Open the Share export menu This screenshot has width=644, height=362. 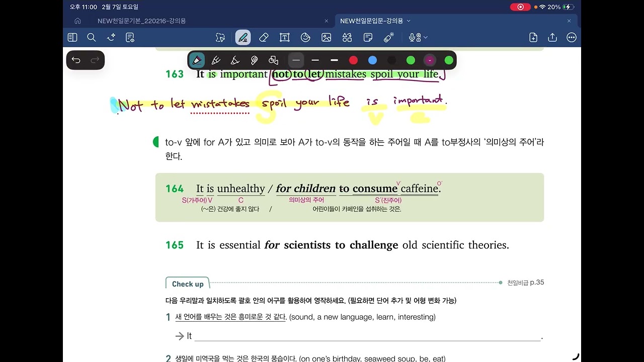pos(552,37)
